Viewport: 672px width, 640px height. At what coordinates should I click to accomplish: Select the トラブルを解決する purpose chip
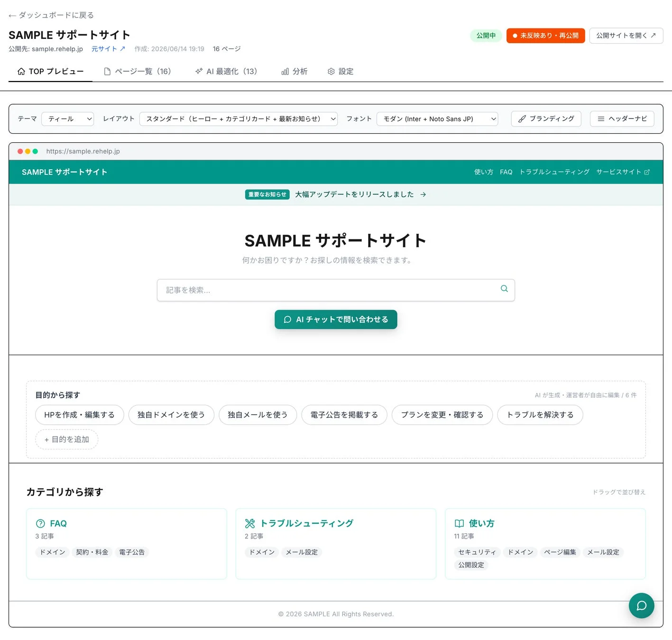(540, 415)
